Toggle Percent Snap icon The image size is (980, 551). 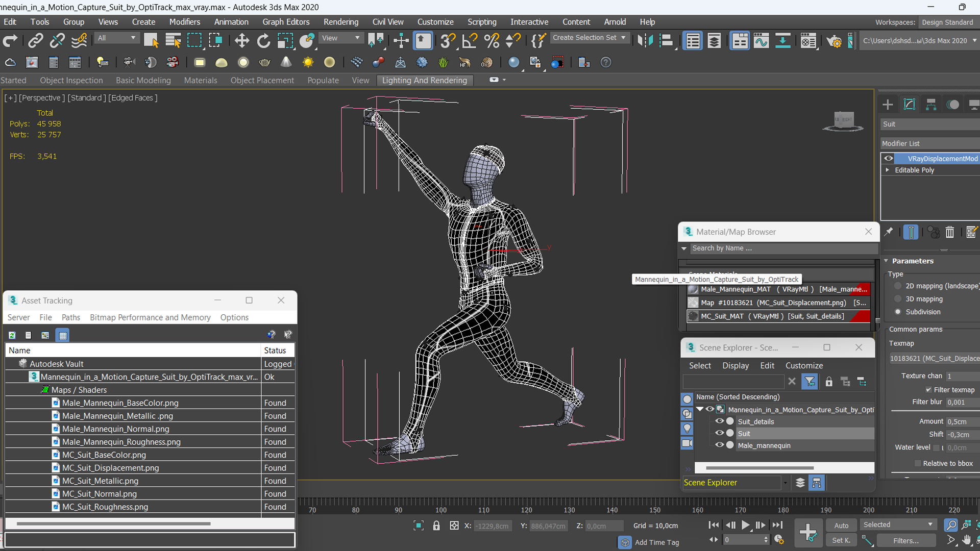[491, 41]
